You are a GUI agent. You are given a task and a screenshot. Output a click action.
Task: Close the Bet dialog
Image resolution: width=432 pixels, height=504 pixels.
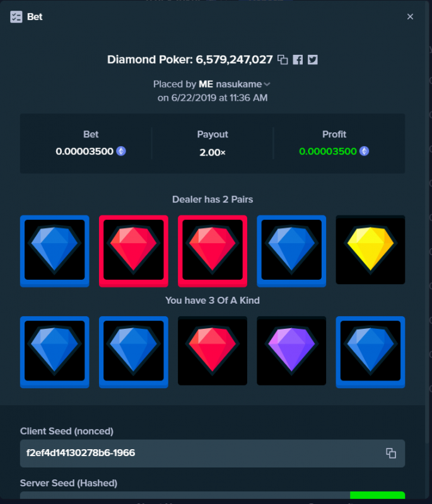tap(410, 17)
